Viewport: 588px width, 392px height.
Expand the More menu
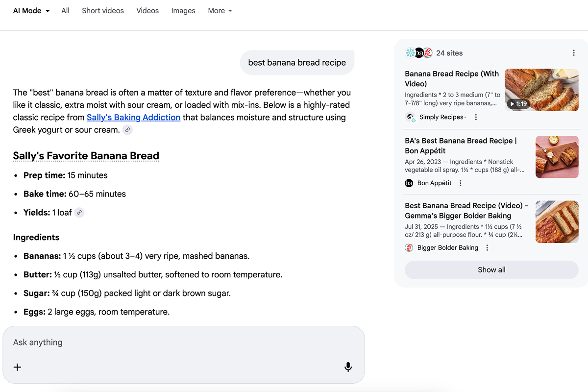click(220, 11)
